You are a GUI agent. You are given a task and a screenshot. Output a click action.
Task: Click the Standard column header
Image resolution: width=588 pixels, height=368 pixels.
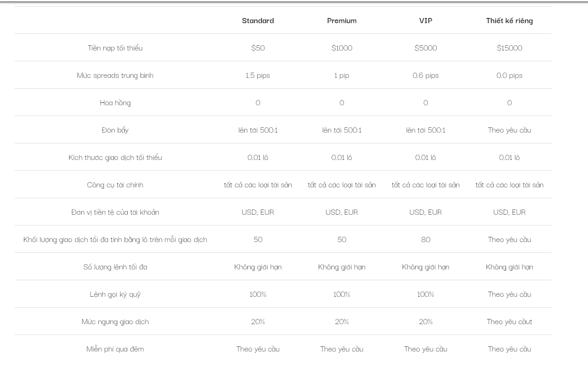pyautogui.click(x=258, y=21)
